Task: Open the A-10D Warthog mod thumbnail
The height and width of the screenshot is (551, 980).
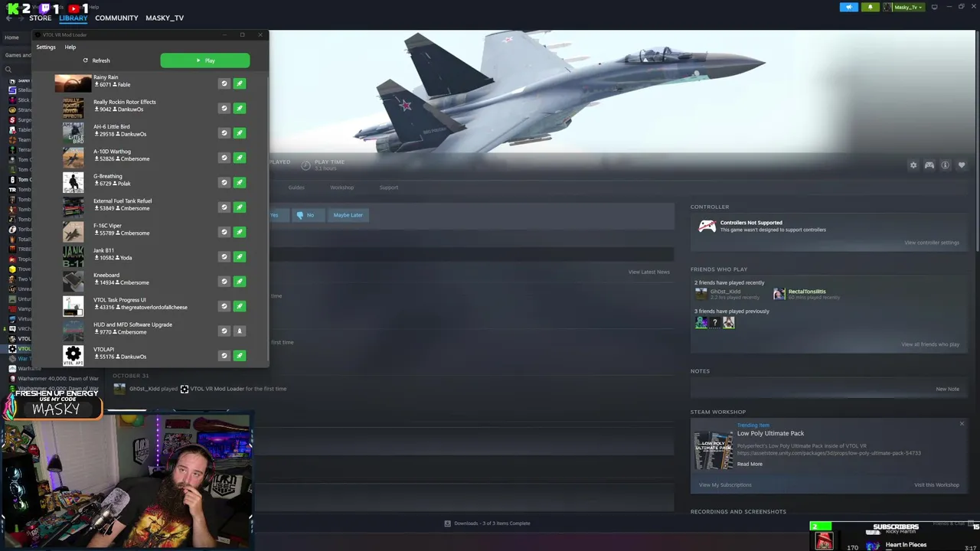Action: click(x=73, y=158)
